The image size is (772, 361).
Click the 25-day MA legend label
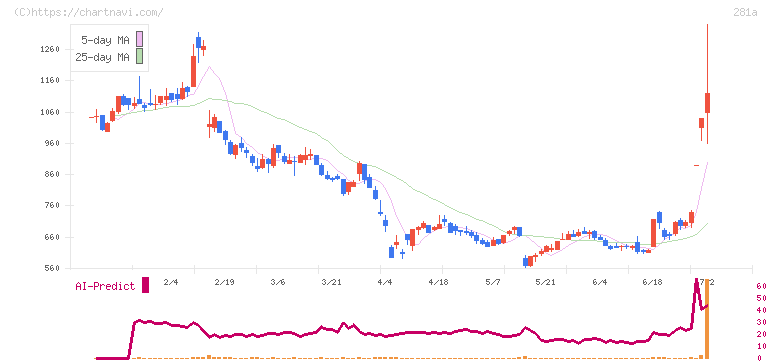click(x=102, y=57)
